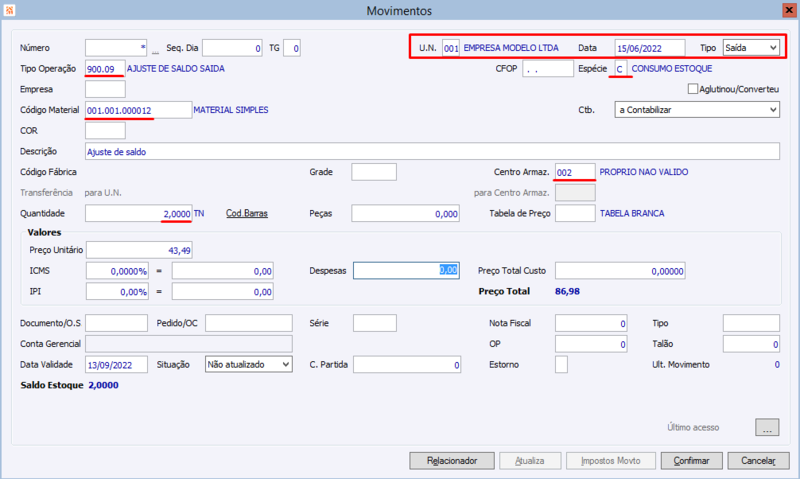The image size is (800, 479).
Task: Click the CONSUMO ESTOQUE text
Action: [x=672, y=68]
